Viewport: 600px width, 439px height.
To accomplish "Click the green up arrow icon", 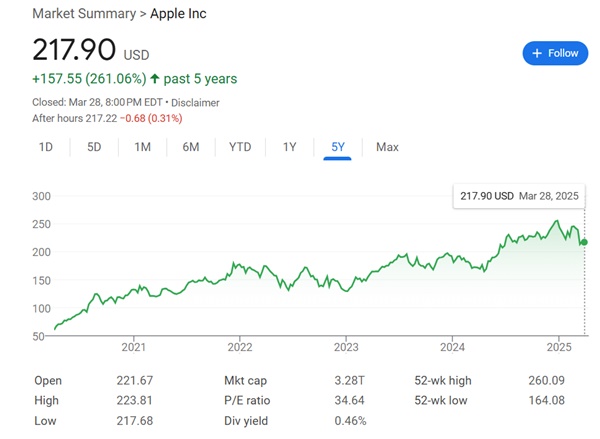I will pos(155,78).
